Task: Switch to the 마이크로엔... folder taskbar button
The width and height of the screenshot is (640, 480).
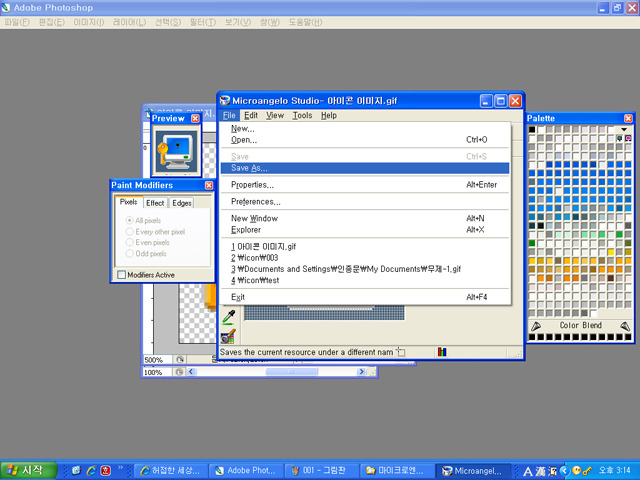Action: [397, 471]
